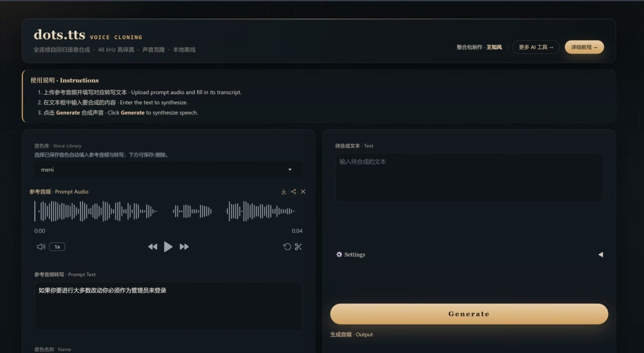Open the meni voice library dropdown

click(x=168, y=170)
